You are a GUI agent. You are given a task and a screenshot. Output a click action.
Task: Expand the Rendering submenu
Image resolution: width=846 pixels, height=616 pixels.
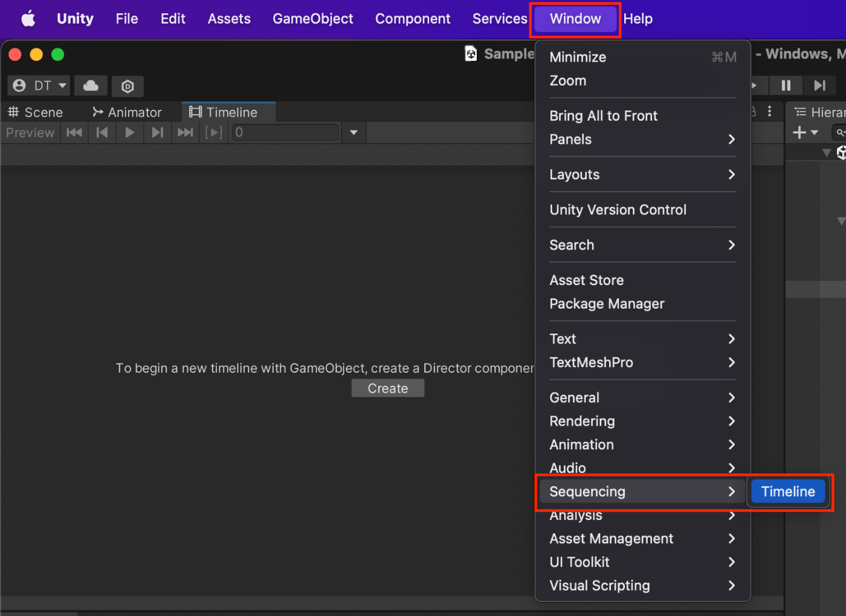pos(643,421)
